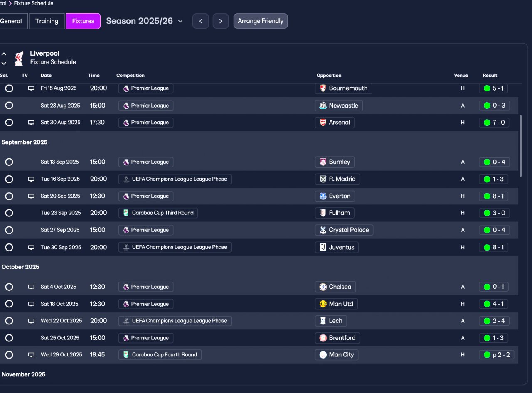Image resolution: width=532 pixels, height=393 pixels.
Task: Click the TV icon on the Bournemouth fixture
Action: click(31, 88)
